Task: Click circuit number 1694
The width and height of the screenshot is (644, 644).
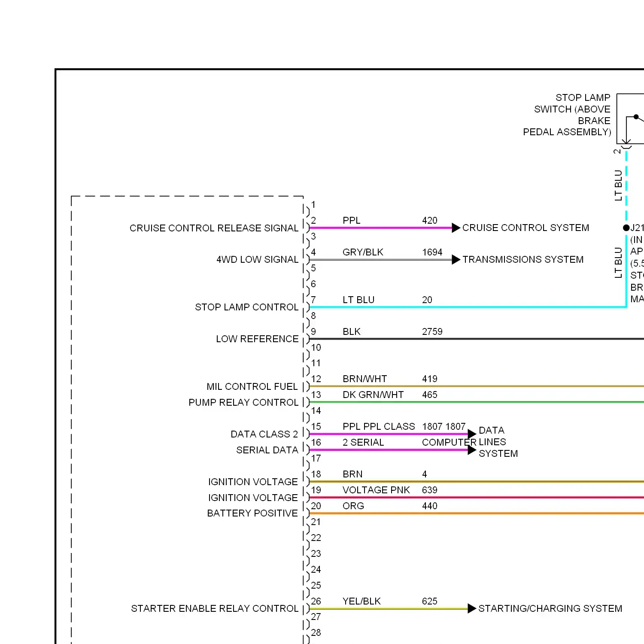Action: [432, 252]
